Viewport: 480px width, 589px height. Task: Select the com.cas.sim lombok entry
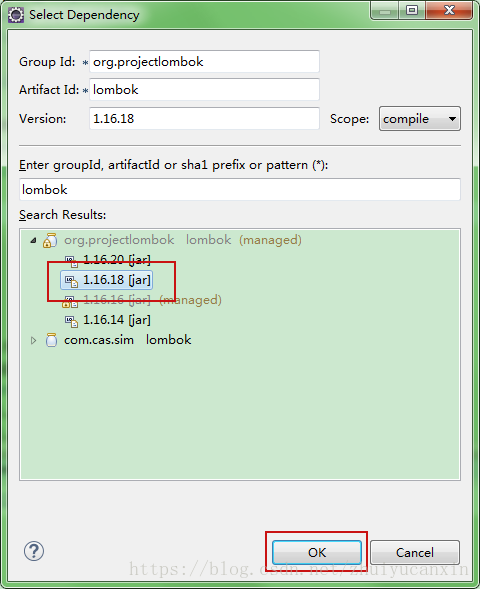tap(127, 340)
